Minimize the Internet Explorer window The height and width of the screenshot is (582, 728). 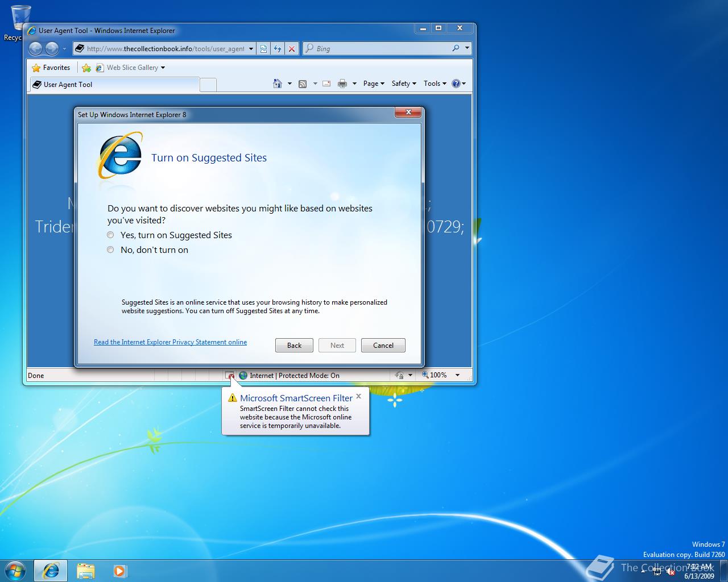coord(423,28)
